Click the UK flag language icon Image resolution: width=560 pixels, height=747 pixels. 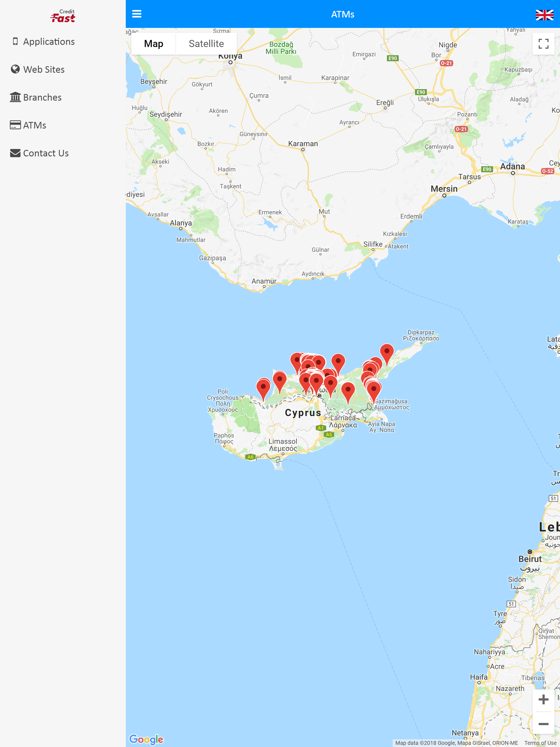[544, 15]
